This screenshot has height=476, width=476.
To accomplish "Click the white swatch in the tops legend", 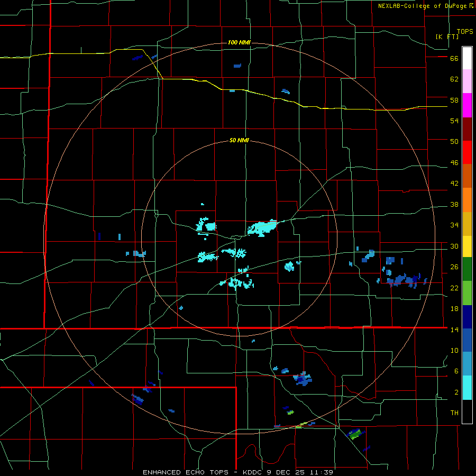I will click(467, 58).
